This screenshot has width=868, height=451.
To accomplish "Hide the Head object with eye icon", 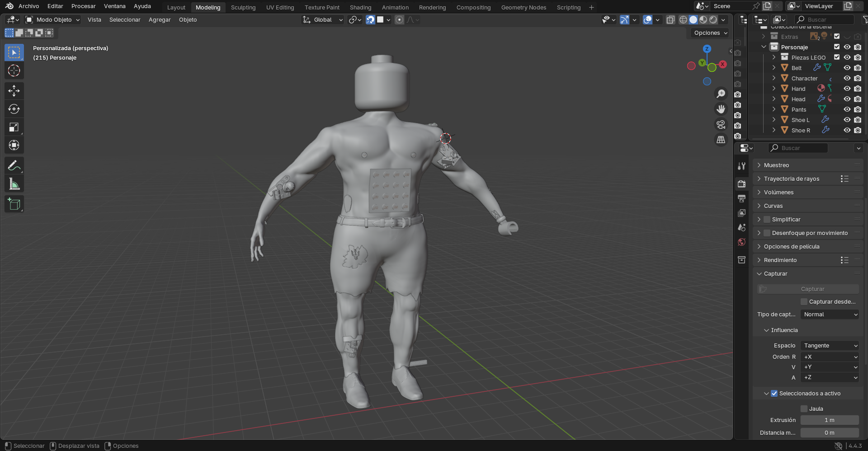I will [847, 99].
